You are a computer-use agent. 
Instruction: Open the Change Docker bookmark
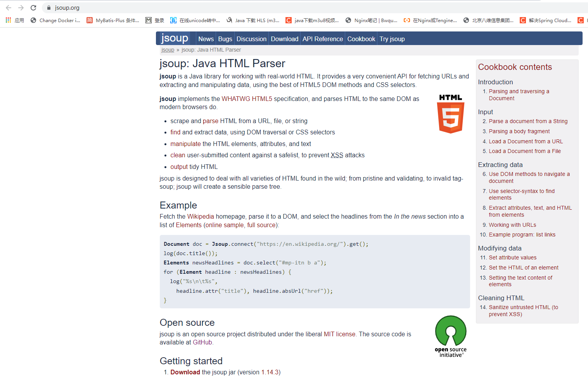click(55, 20)
